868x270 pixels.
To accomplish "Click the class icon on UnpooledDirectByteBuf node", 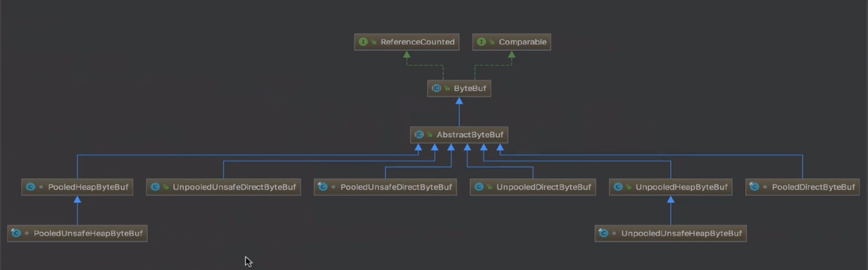I will click(479, 187).
